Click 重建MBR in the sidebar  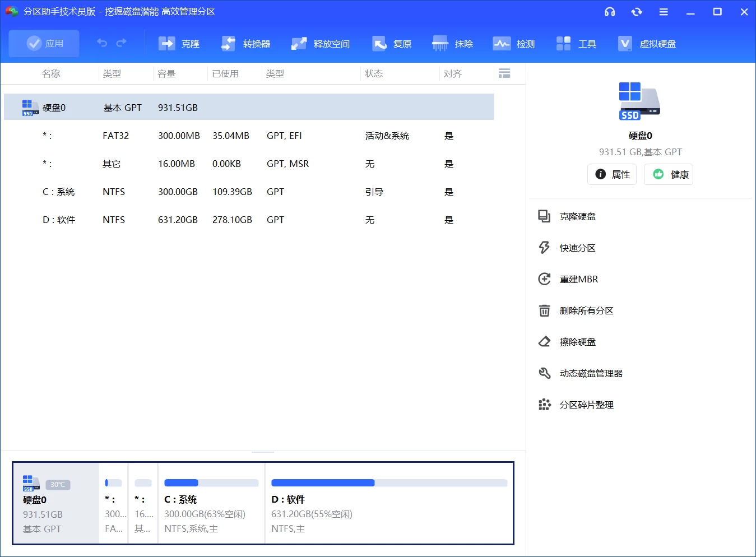click(x=579, y=278)
